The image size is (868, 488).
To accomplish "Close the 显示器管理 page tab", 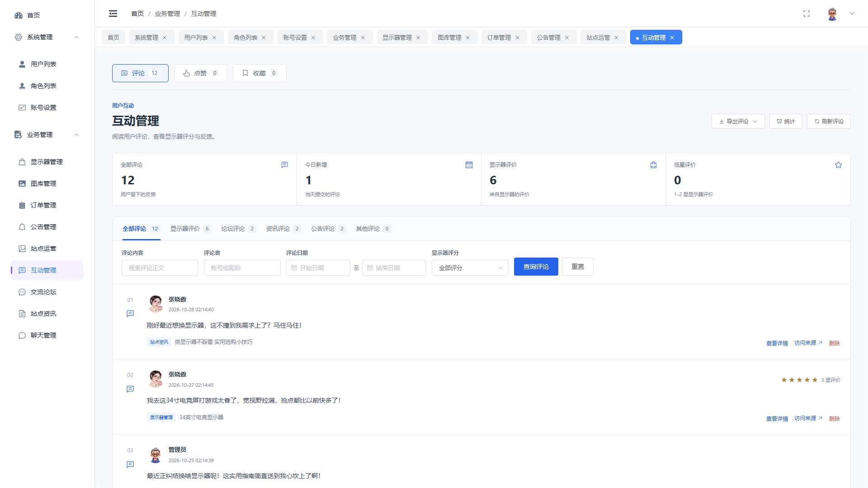I will (x=418, y=38).
